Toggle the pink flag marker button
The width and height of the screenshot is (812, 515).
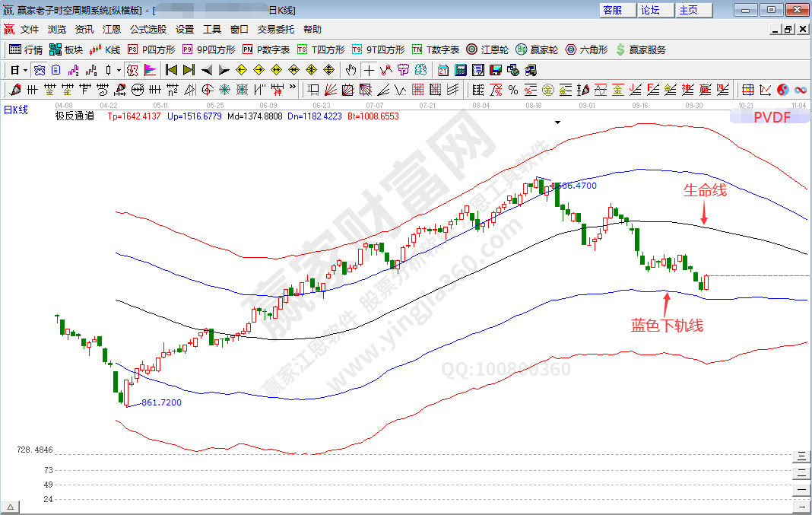[150, 70]
